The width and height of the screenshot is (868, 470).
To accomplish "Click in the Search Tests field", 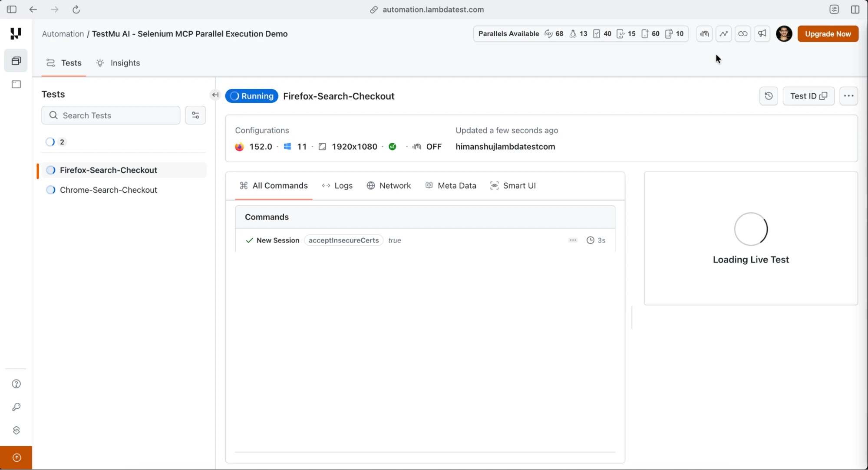I will [111, 115].
